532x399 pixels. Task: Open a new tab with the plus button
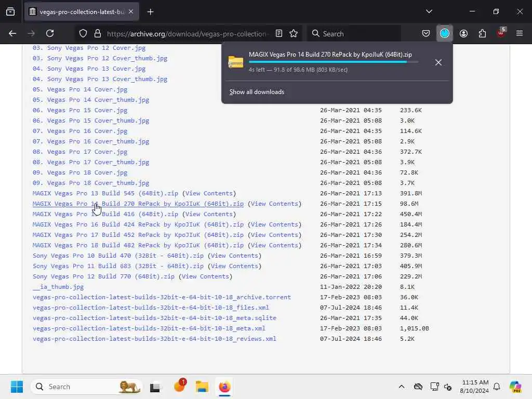point(150,12)
